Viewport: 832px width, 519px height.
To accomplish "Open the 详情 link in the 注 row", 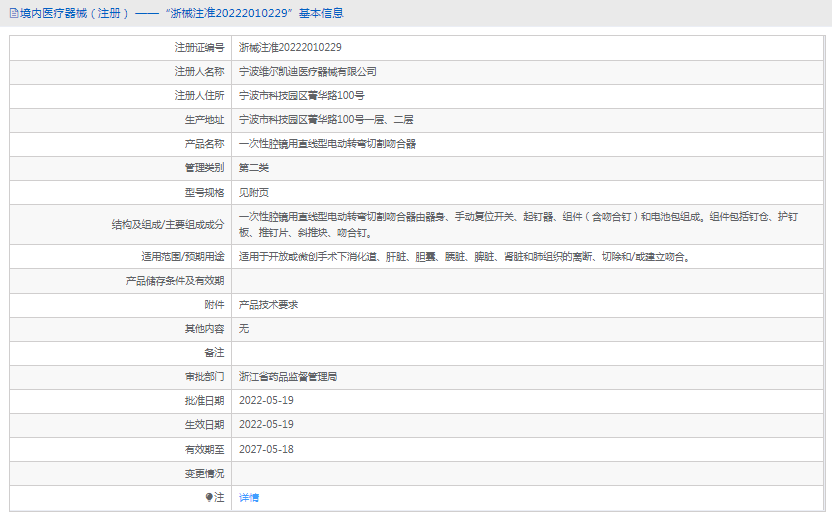I will 249,498.
